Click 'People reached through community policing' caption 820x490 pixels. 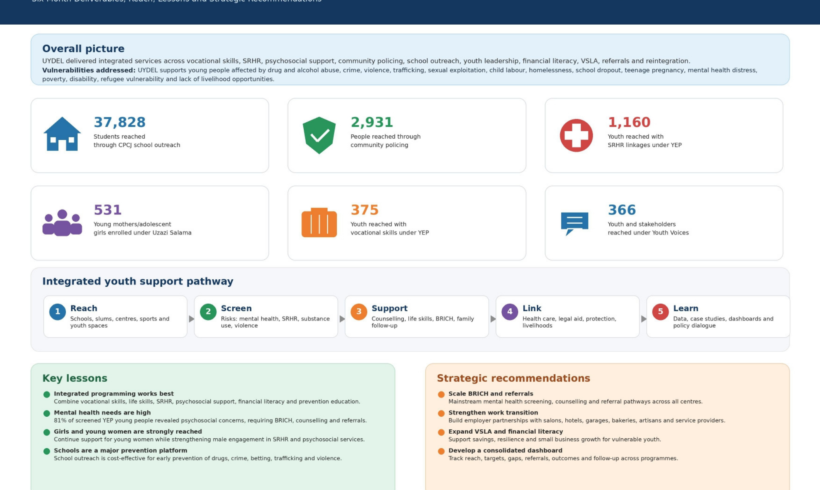coord(385,141)
